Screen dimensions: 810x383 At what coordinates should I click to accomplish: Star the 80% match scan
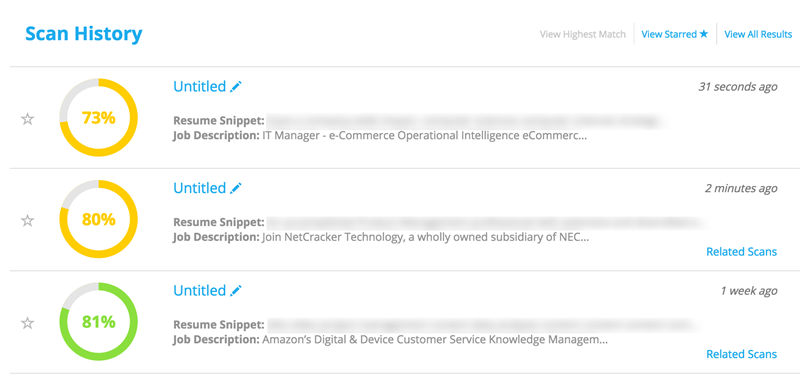point(27,221)
